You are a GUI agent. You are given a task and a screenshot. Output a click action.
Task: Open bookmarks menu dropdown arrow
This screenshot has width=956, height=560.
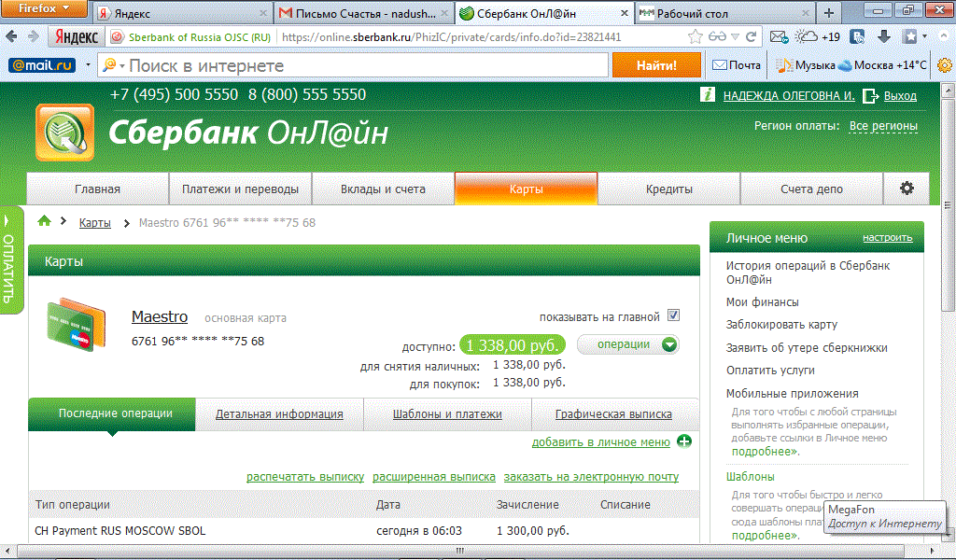[x=924, y=36]
